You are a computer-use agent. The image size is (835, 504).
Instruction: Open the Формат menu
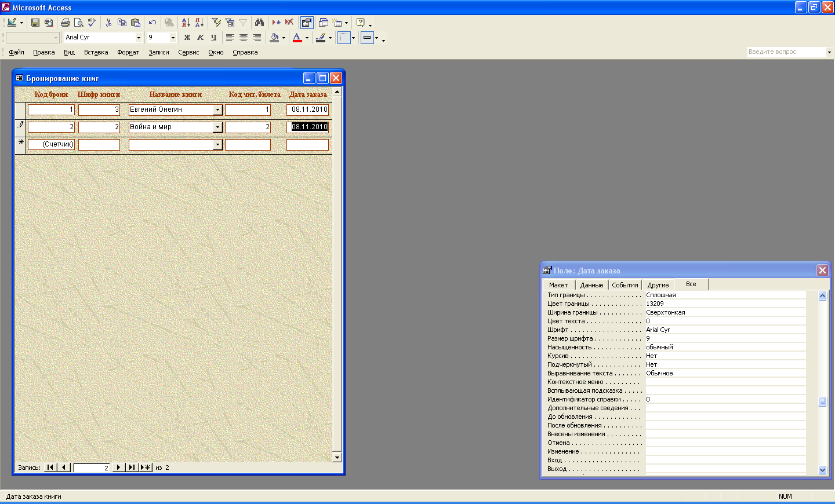pyautogui.click(x=128, y=52)
